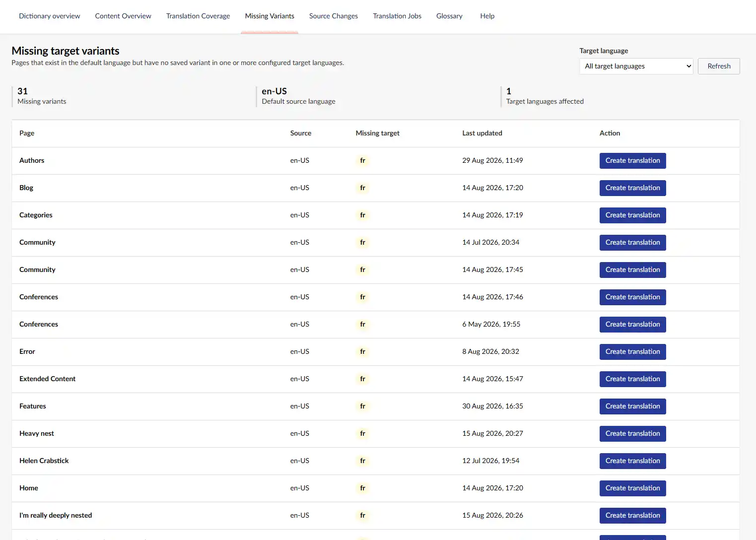Create translation for Error page
Viewport: 756px width, 540px height.
(633, 352)
